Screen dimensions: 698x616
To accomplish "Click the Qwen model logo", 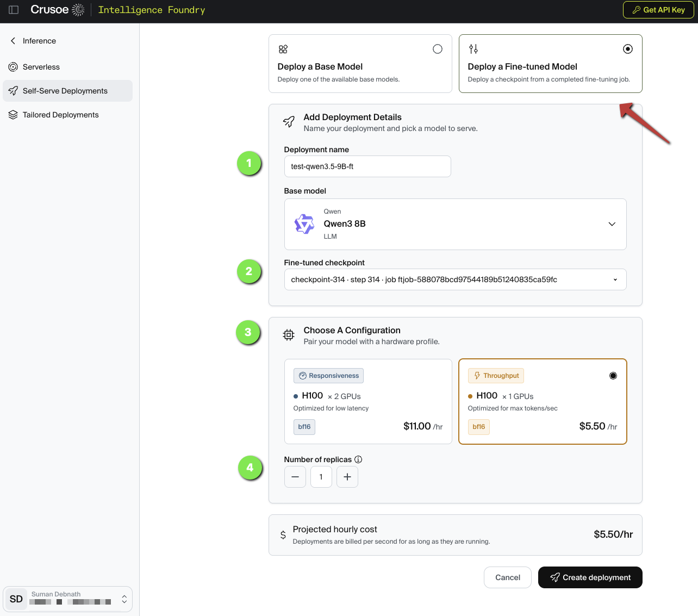I will (x=304, y=224).
